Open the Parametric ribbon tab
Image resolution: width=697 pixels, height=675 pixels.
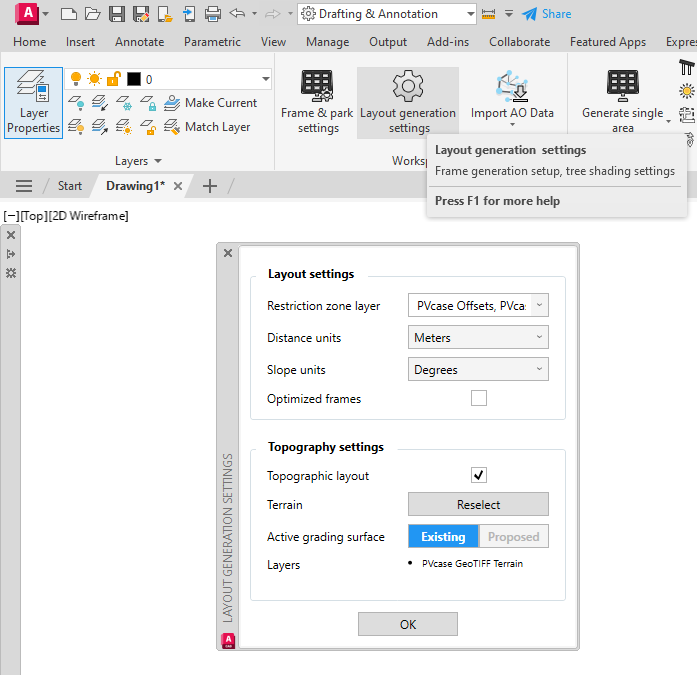(x=212, y=42)
